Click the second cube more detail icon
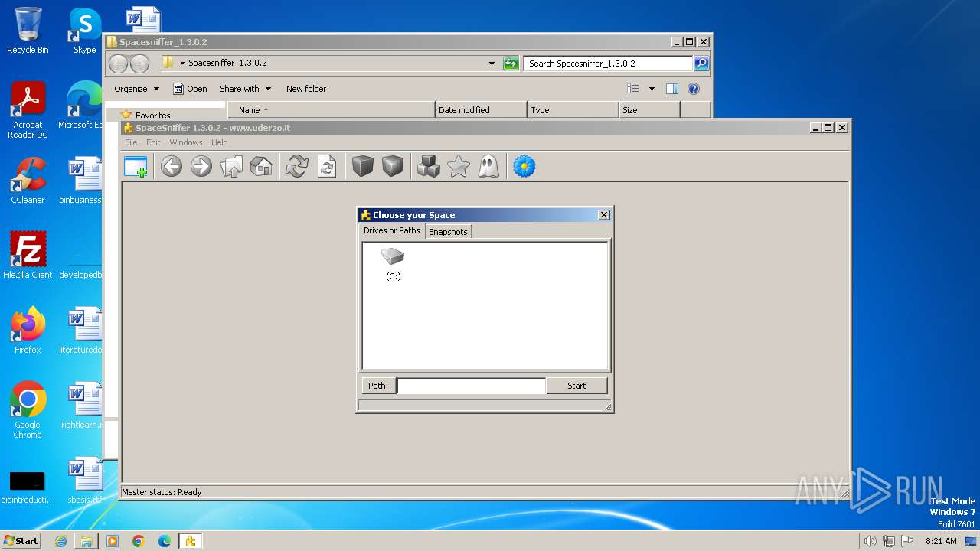Viewport: 980px width, 551px height. 393,166
